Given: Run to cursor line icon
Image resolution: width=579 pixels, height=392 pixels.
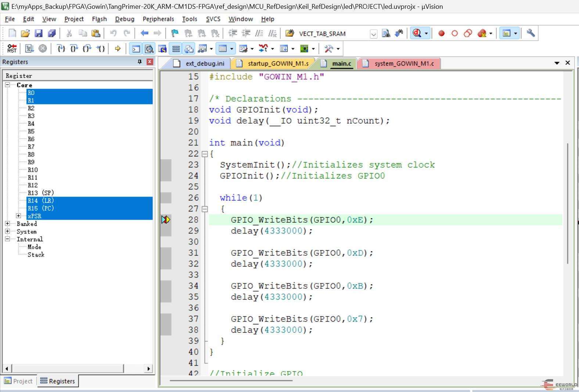Looking at the screenshot, I should coord(100,48).
